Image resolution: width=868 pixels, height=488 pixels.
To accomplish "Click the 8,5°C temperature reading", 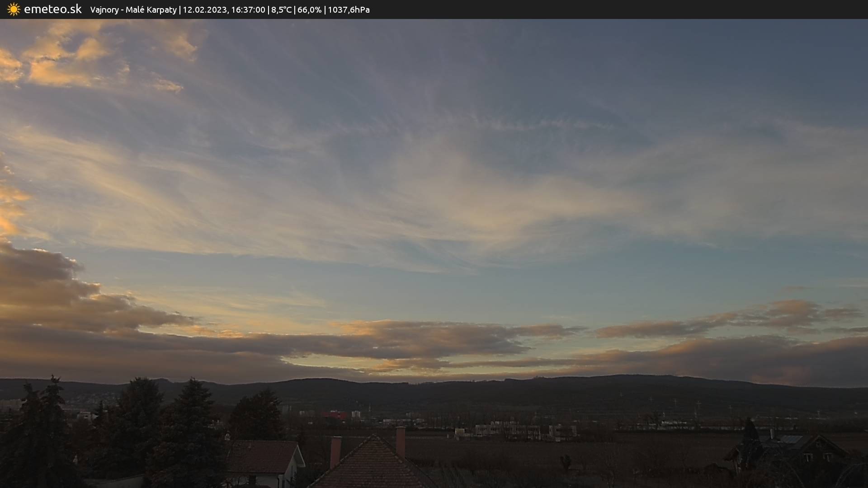I will coord(281,9).
